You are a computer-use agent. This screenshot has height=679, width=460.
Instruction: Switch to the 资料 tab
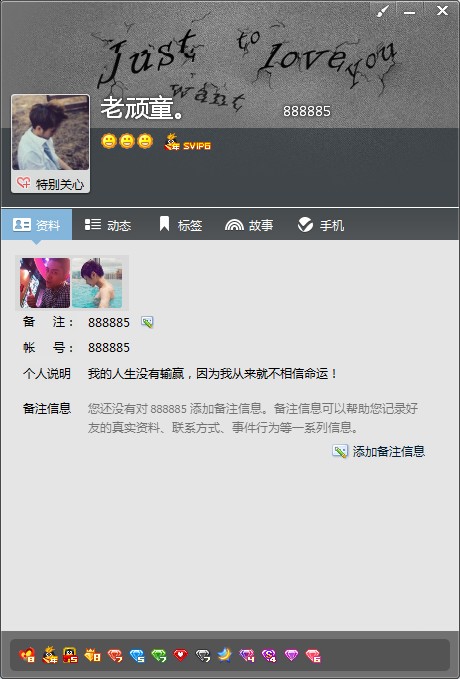[x=36, y=225]
